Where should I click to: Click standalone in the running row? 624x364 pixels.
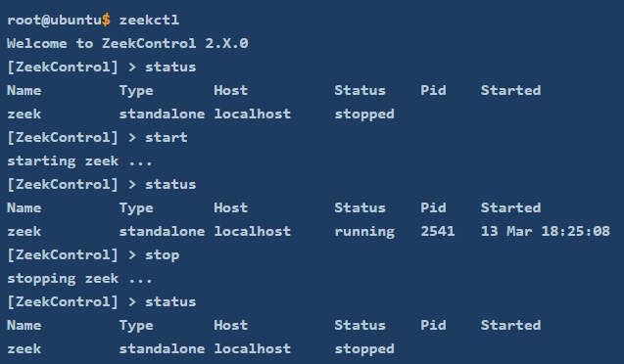(x=162, y=231)
